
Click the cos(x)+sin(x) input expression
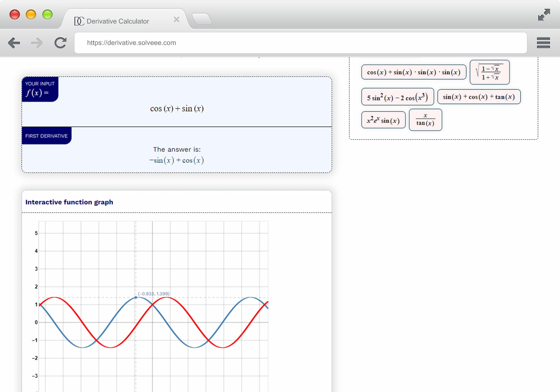(x=177, y=108)
